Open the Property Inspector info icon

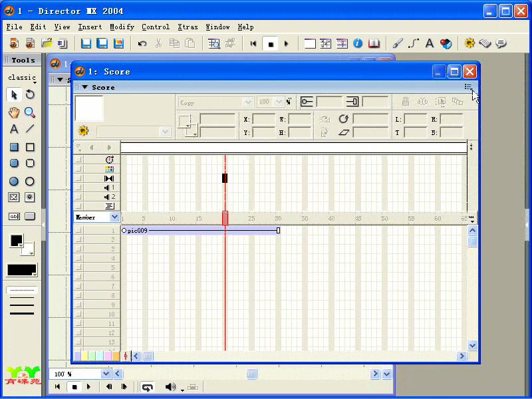tap(358, 43)
